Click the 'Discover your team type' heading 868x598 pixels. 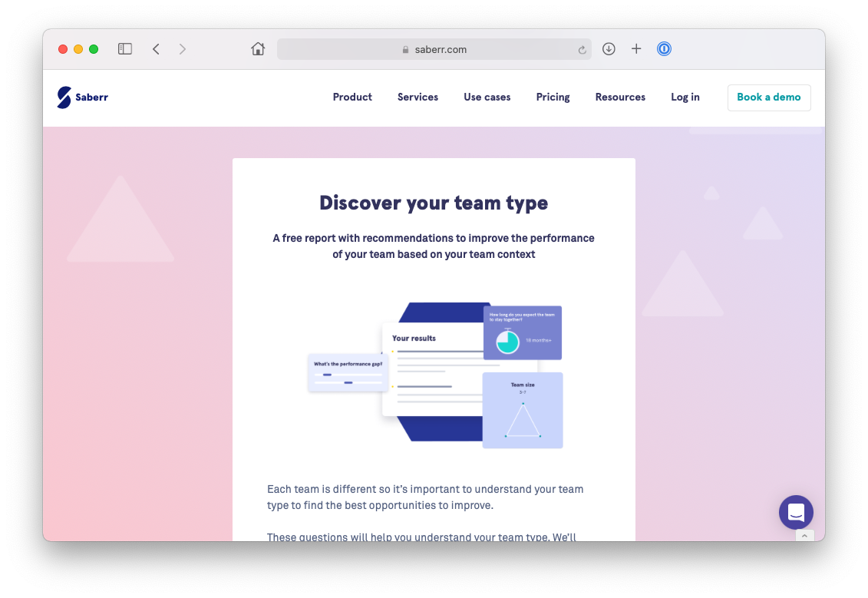(434, 203)
